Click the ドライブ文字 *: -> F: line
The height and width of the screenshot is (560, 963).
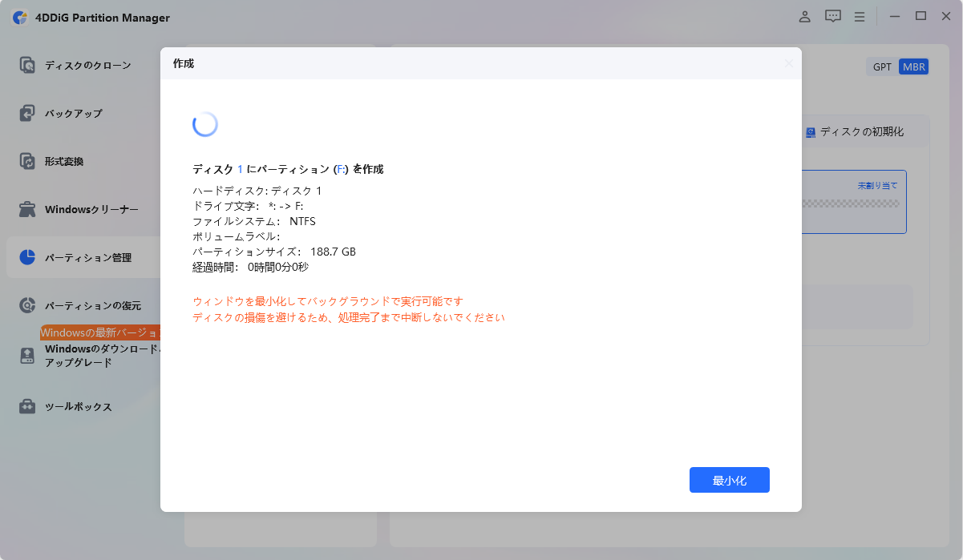pos(248,206)
